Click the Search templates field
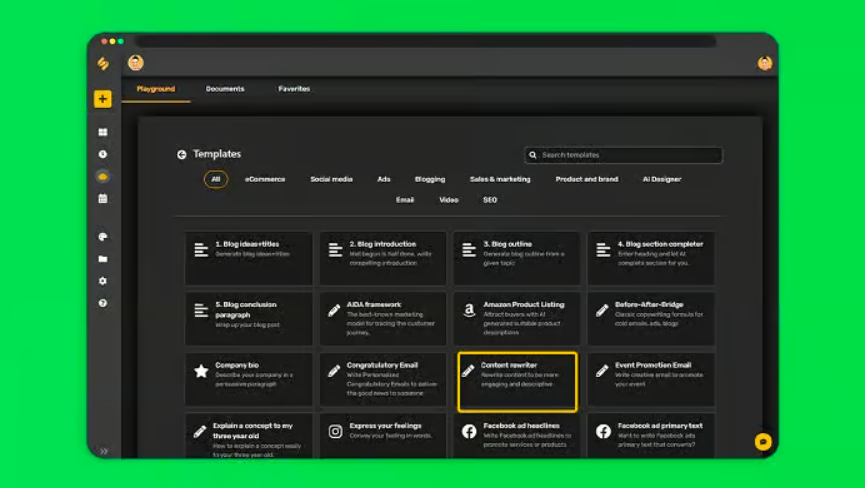 (623, 155)
